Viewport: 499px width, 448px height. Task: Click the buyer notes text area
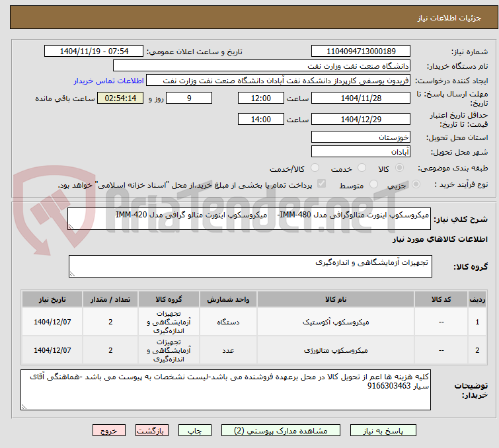pos(225,389)
